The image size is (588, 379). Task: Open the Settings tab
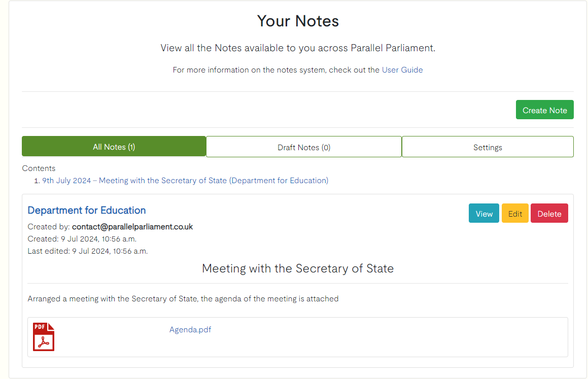pyautogui.click(x=487, y=147)
